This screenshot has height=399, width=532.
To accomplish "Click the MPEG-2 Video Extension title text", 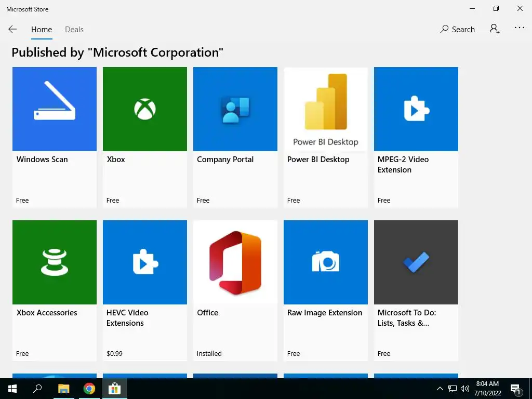I will pyautogui.click(x=403, y=165).
